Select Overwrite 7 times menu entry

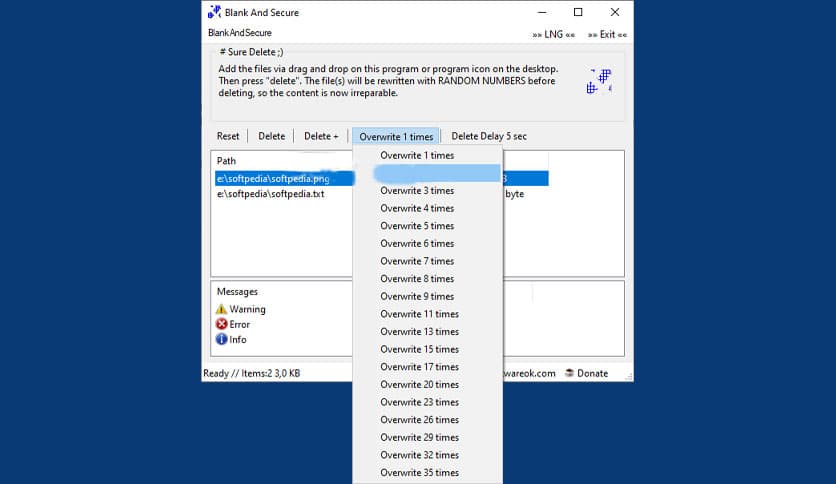pyautogui.click(x=417, y=261)
